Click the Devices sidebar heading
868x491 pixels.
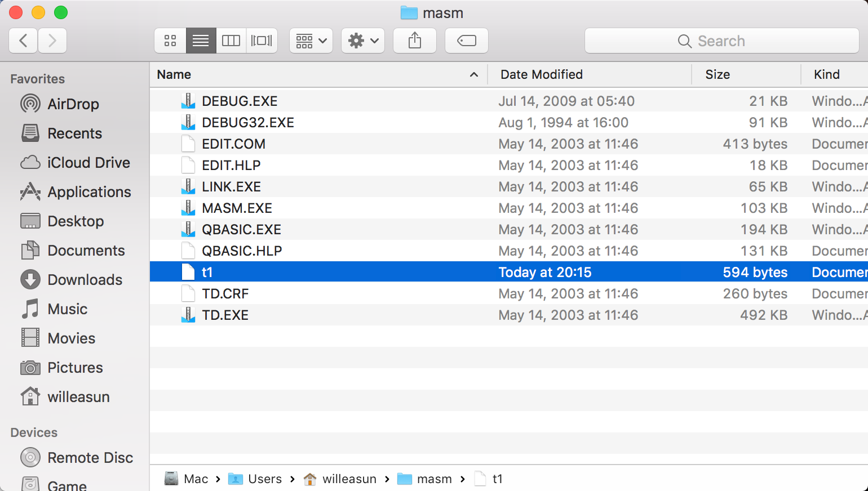34,432
